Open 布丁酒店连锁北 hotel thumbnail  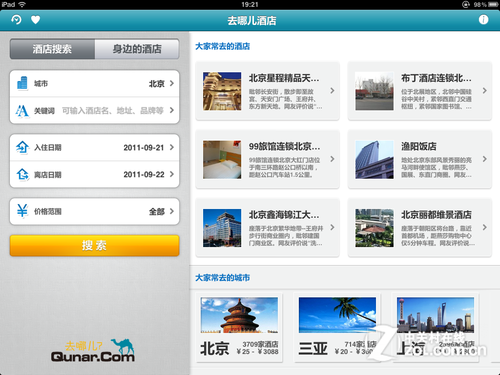tap(374, 91)
